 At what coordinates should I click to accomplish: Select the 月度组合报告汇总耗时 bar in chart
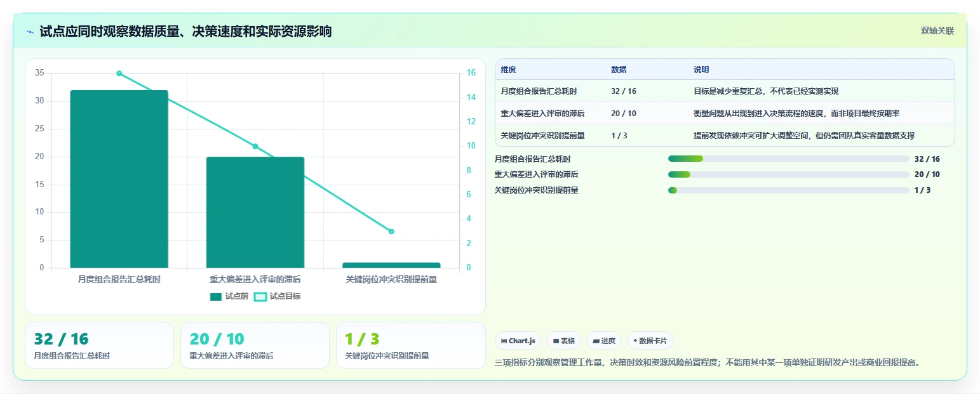119,179
